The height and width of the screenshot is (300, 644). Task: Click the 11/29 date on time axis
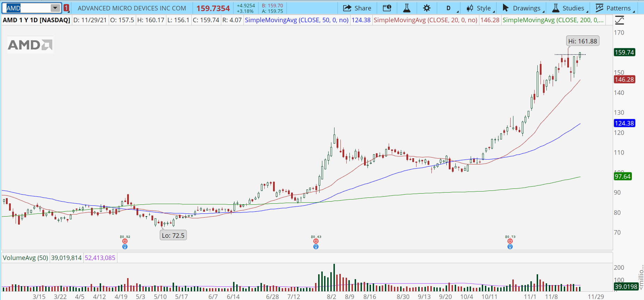[x=596, y=297]
